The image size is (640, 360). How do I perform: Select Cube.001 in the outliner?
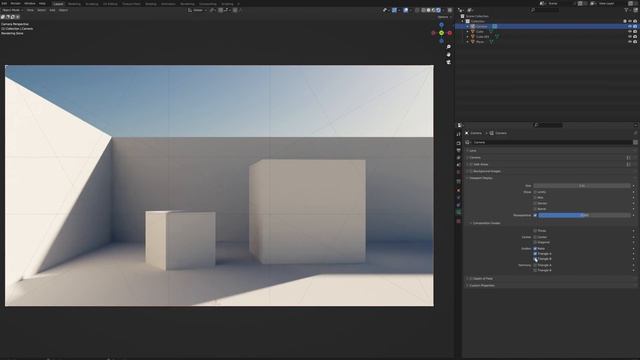pos(482,37)
